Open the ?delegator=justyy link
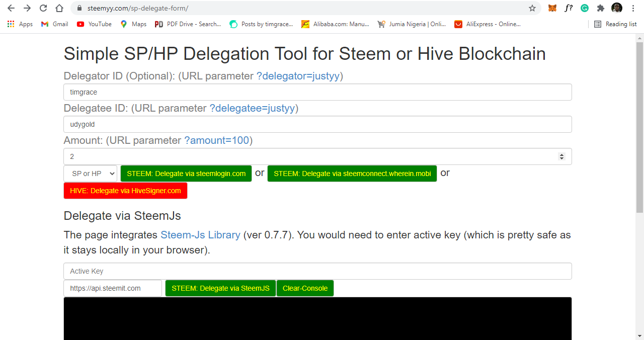The image size is (644, 340). coord(298,76)
